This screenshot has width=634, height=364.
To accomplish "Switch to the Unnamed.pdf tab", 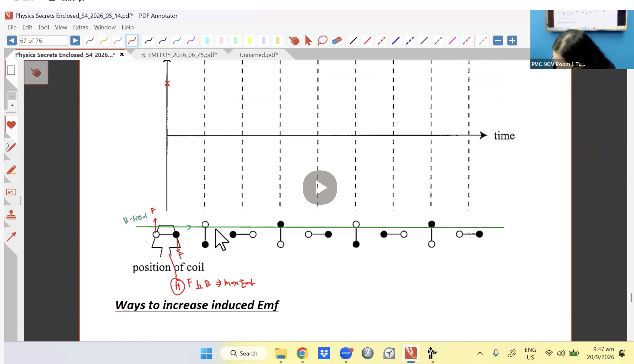I will pyautogui.click(x=259, y=55).
